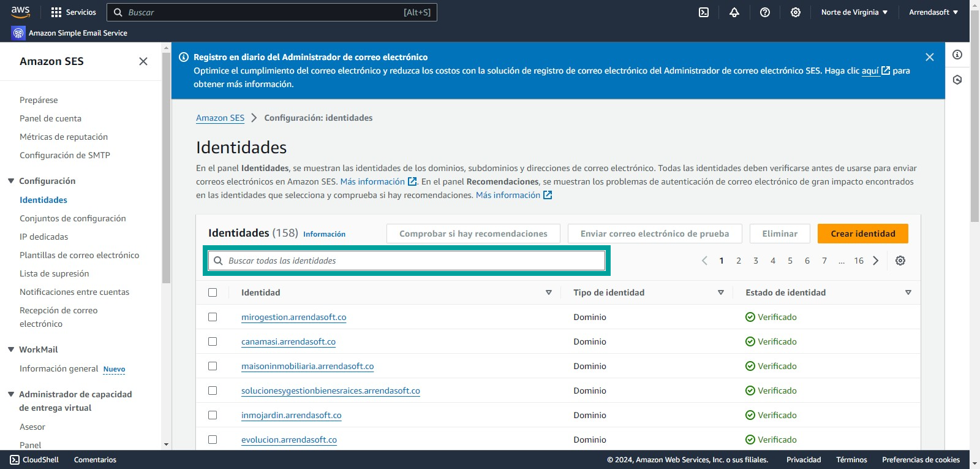Viewport: 980px width, 469px height.
Task: Dismiss the blue info banner
Action: 930,57
